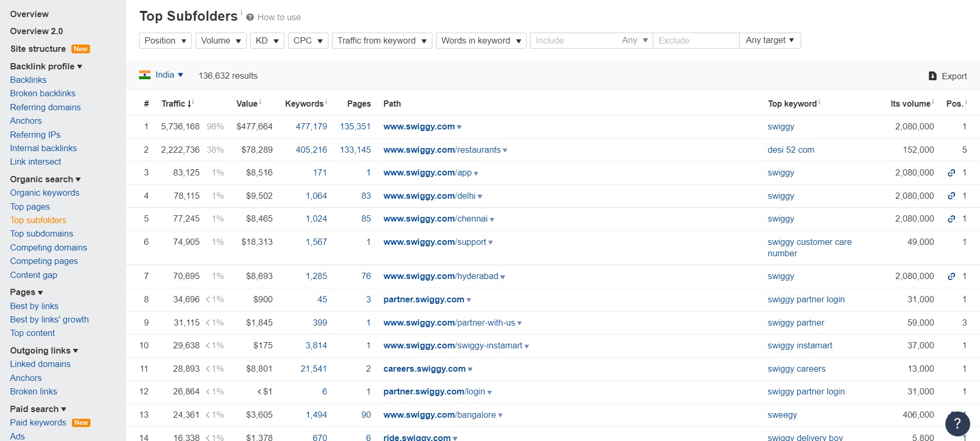The image size is (980, 441).
Task: Click keyword 'swiggy customer care number'
Action: point(809,247)
